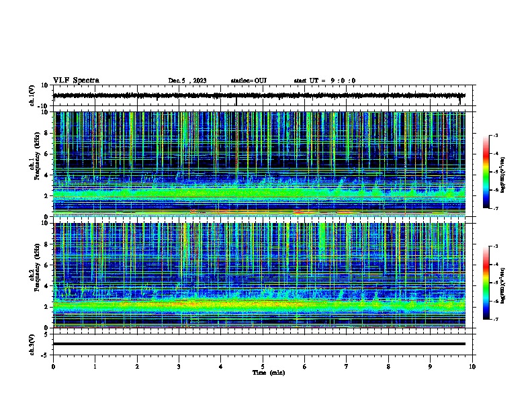Viewport: 532px width, 411px height.
Task: Click inside the ch.1 spectrogram plot
Action: pos(259,164)
